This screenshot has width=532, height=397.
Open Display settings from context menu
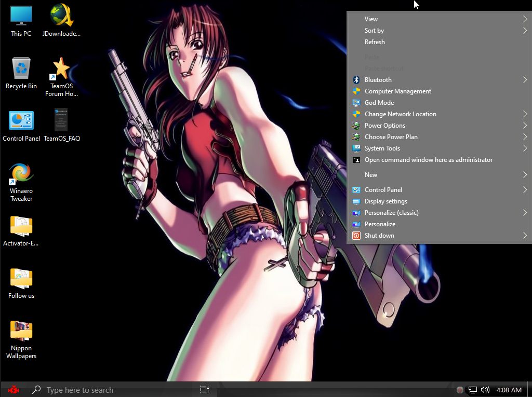(x=385, y=201)
